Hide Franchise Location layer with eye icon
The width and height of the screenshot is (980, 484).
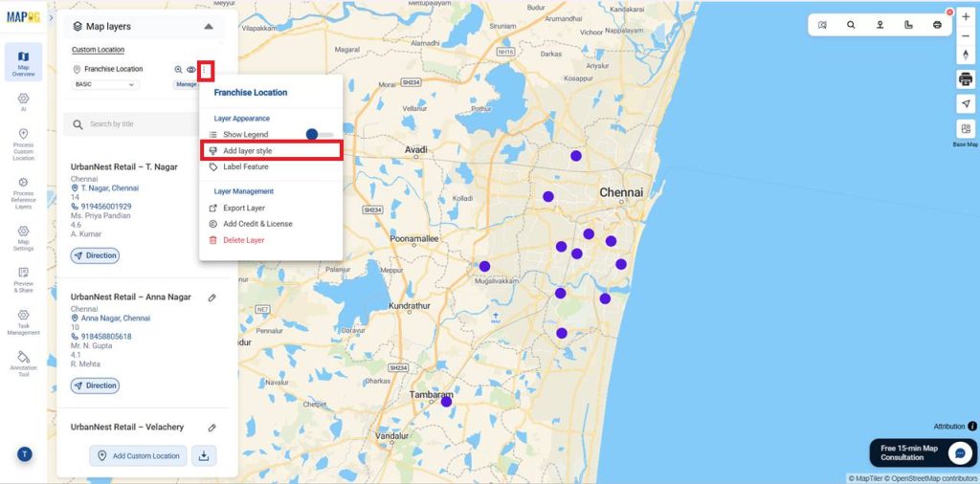point(191,70)
